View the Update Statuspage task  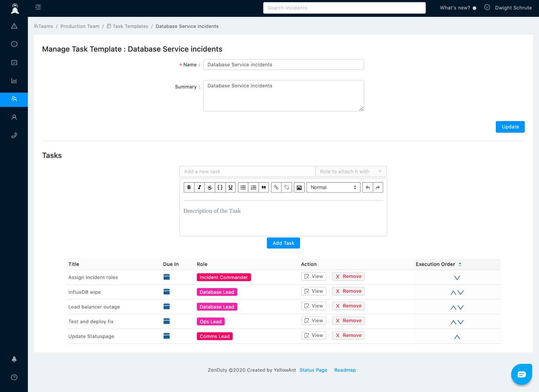pos(314,335)
